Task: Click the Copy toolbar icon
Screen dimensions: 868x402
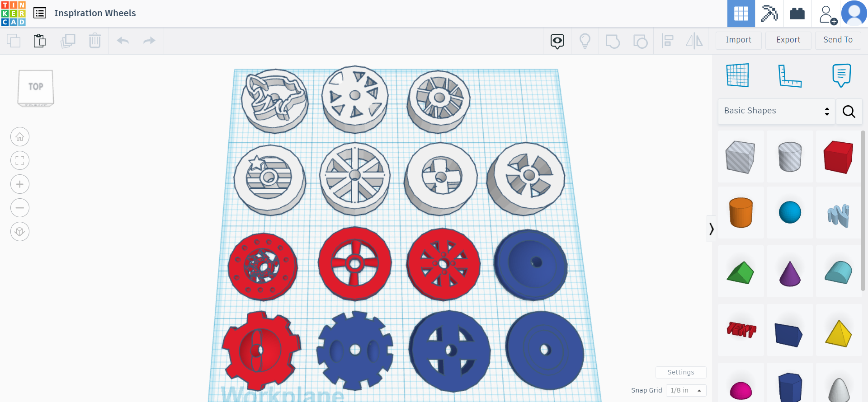Action: (14, 41)
